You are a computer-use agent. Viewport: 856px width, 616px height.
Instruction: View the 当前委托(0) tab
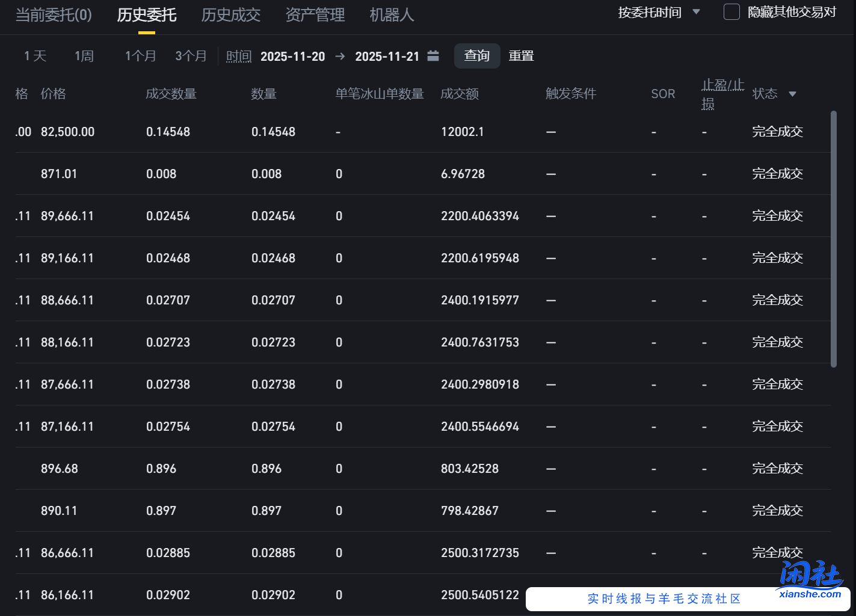(x=54, y=15)
